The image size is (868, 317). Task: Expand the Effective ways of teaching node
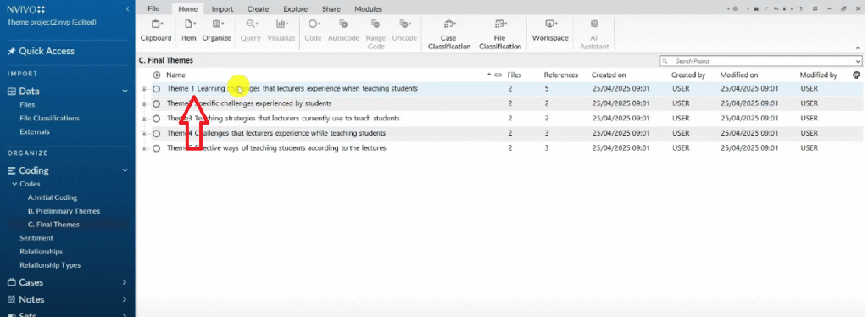point(144,148)
